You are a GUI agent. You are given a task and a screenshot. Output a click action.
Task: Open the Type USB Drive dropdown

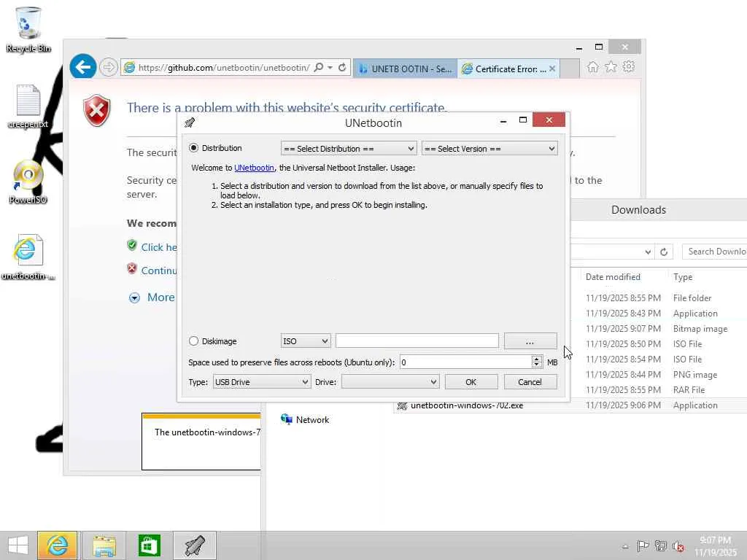click(x=262, y=382)
